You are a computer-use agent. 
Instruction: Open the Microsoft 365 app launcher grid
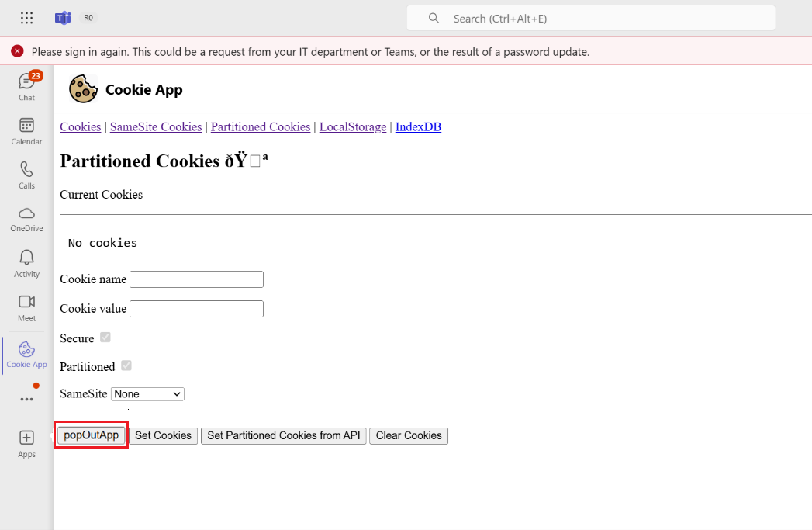pos(26,18)
